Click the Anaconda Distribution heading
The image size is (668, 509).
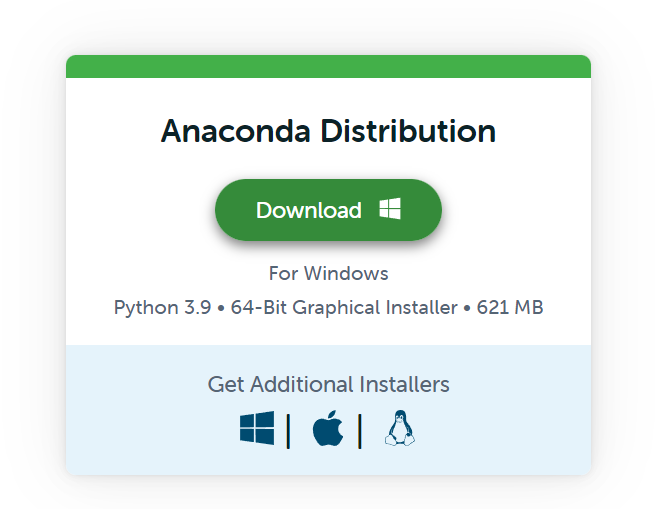point(328,131)
